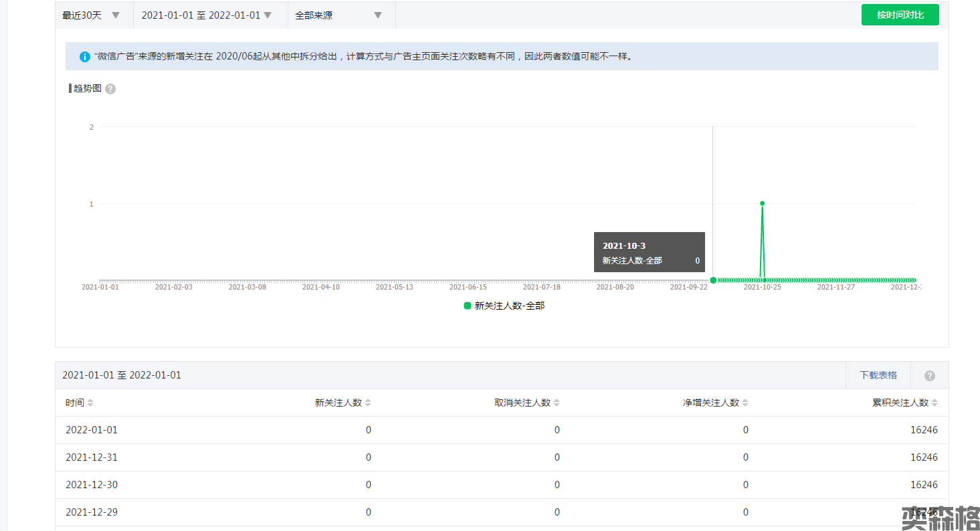
Task: Expand the 全部来源 source dropdown
Action: click(x=338, y=15)
